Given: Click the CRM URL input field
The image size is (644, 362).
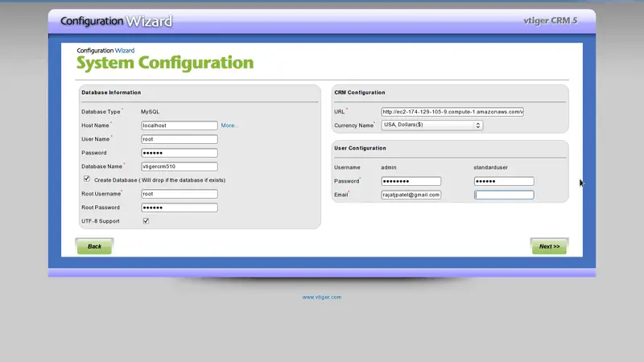Looking at the screenshot, I should point(452,112).
